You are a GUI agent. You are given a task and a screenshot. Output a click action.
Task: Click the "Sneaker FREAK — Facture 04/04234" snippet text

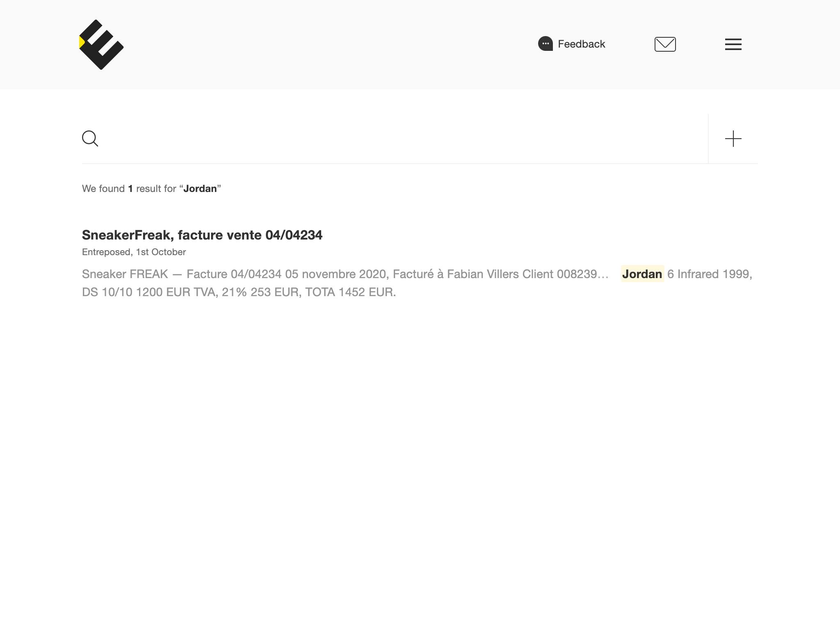(182, 274)
